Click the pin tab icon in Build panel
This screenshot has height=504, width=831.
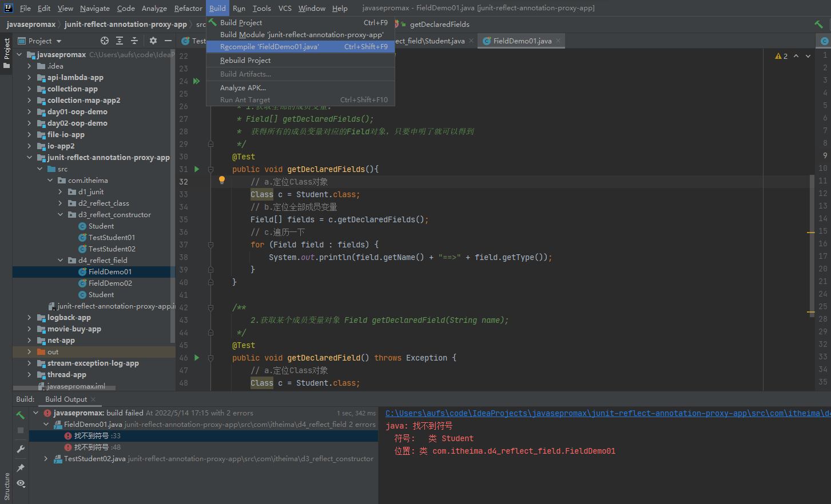pyautogui.click(x=21, y=468)
